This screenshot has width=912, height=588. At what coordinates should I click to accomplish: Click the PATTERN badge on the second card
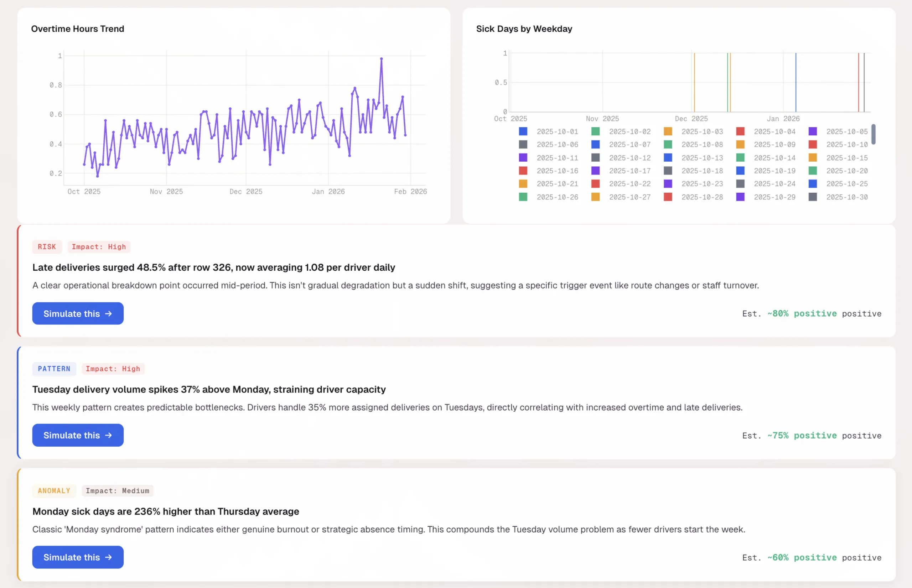(54, 369)
